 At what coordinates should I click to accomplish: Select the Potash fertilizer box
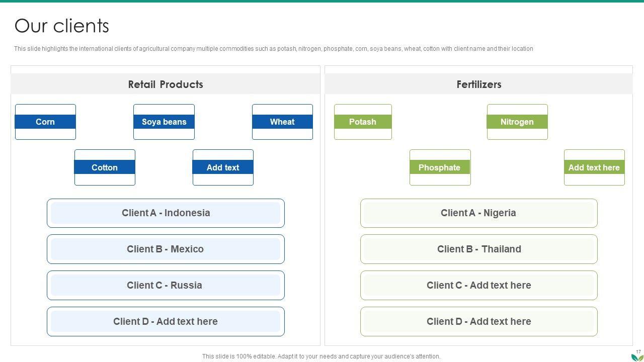pos(363,122)
